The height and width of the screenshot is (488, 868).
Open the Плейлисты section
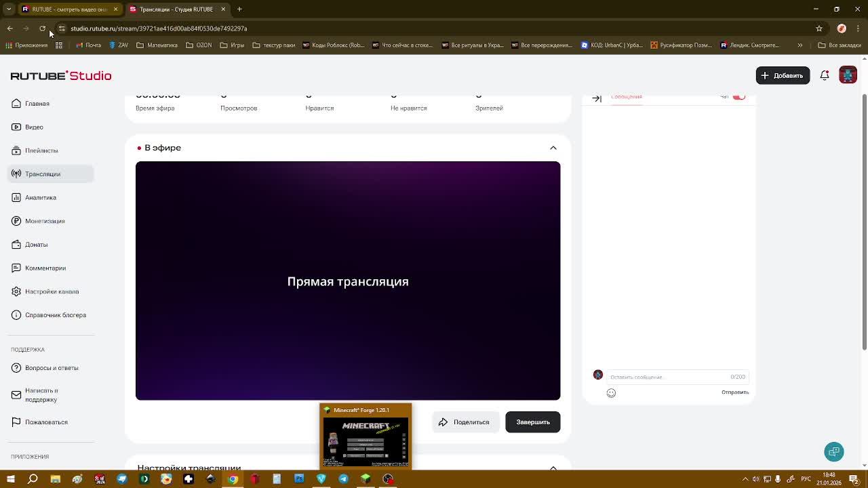coord(41,150)
